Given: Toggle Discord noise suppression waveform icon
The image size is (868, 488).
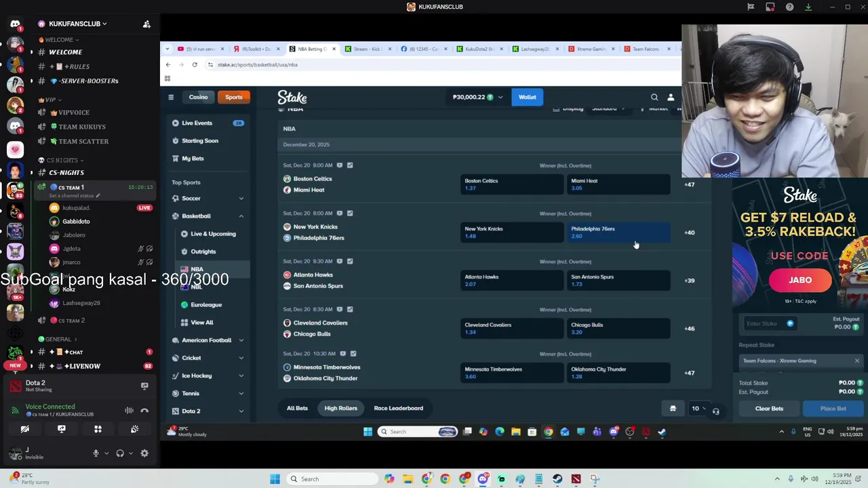Looking at the screenshot, I should [129, 410].
